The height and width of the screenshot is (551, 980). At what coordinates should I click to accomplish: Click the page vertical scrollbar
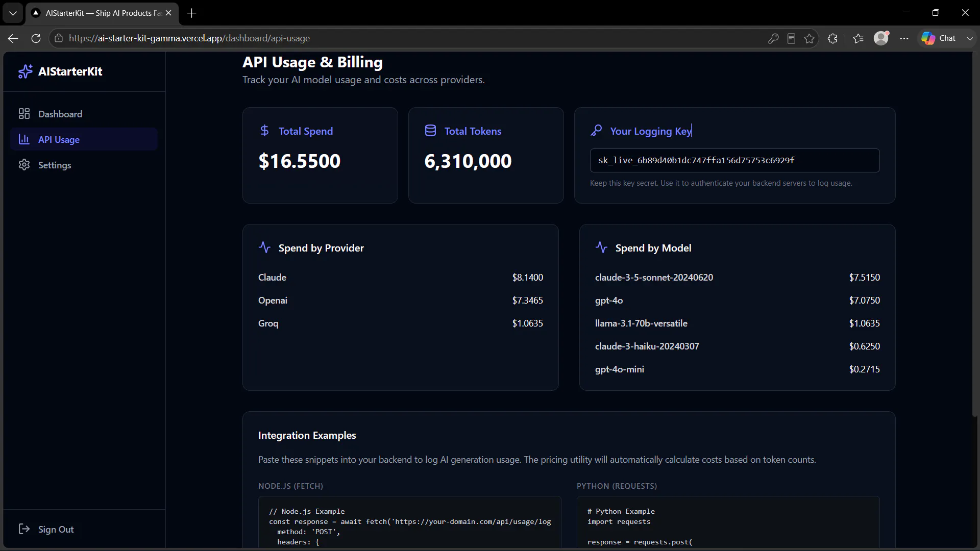(x=976, y=235)
